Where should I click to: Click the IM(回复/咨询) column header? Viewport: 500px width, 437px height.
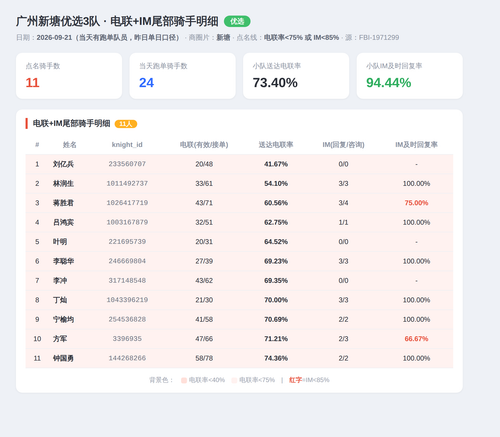[343, 145]
